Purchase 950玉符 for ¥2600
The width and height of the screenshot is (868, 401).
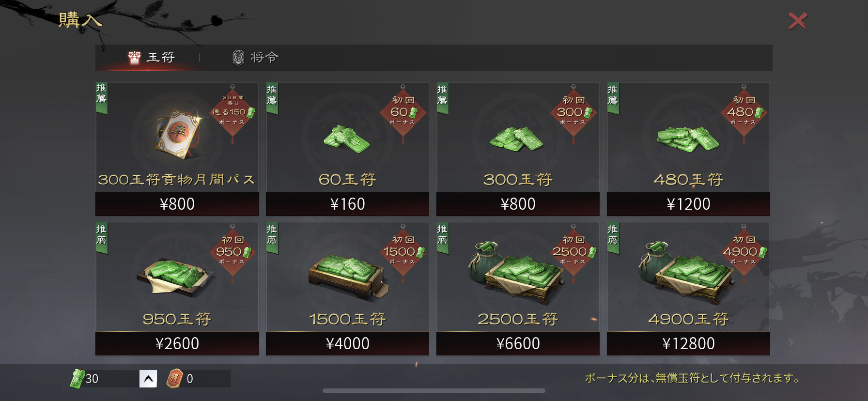177,343
